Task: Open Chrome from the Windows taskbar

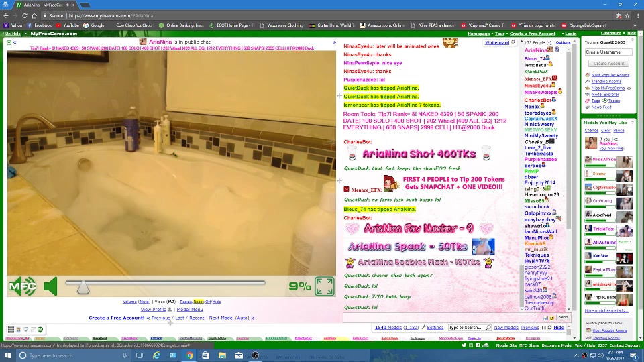Action: (x=189, y=355)
